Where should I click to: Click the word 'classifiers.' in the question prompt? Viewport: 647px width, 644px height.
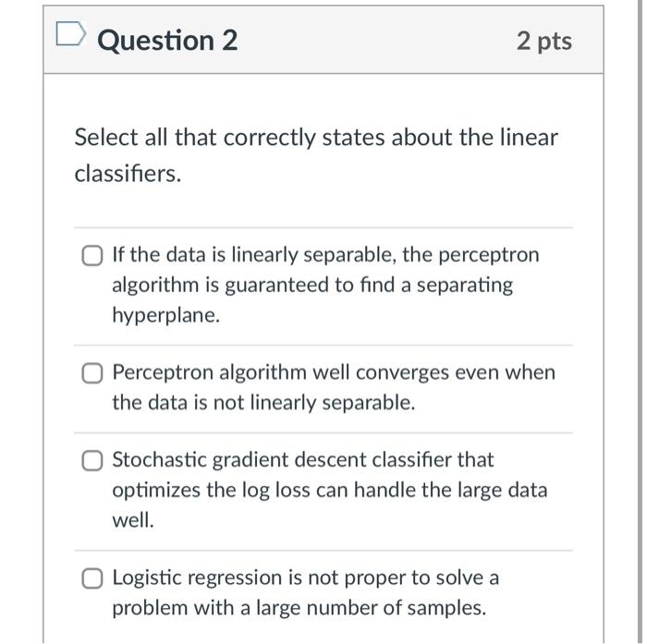(x=128, y=174)
